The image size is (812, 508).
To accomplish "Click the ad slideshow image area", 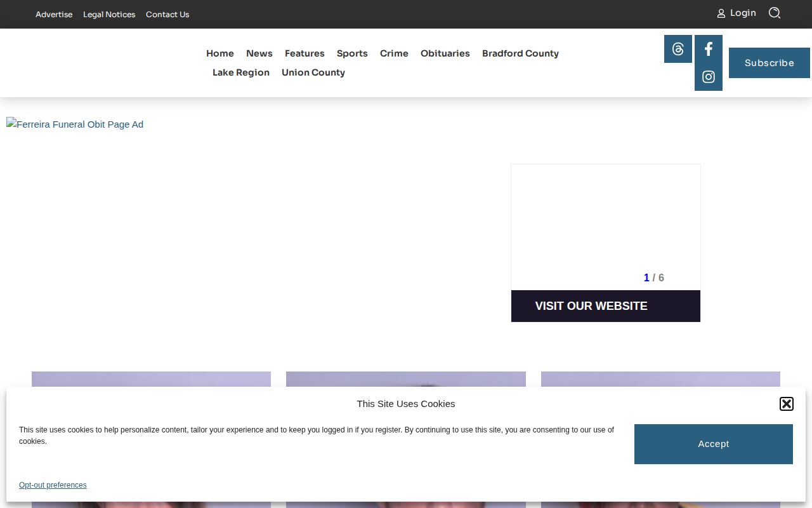I will tap(606, 227).
